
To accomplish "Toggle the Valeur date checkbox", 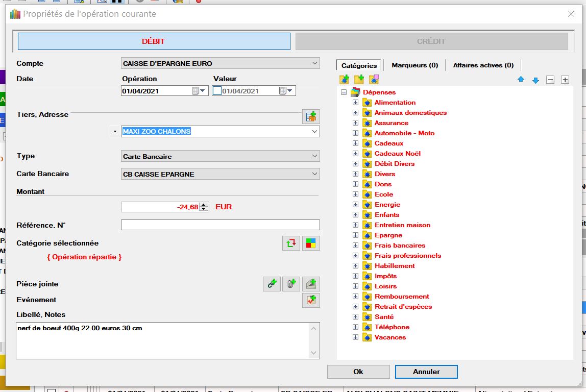I will 217,91.
